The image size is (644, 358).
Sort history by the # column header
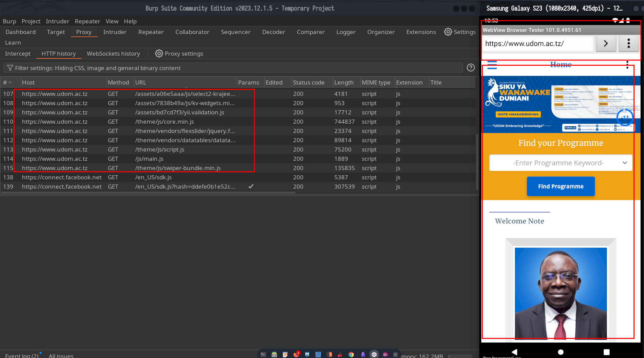point(8,82)
